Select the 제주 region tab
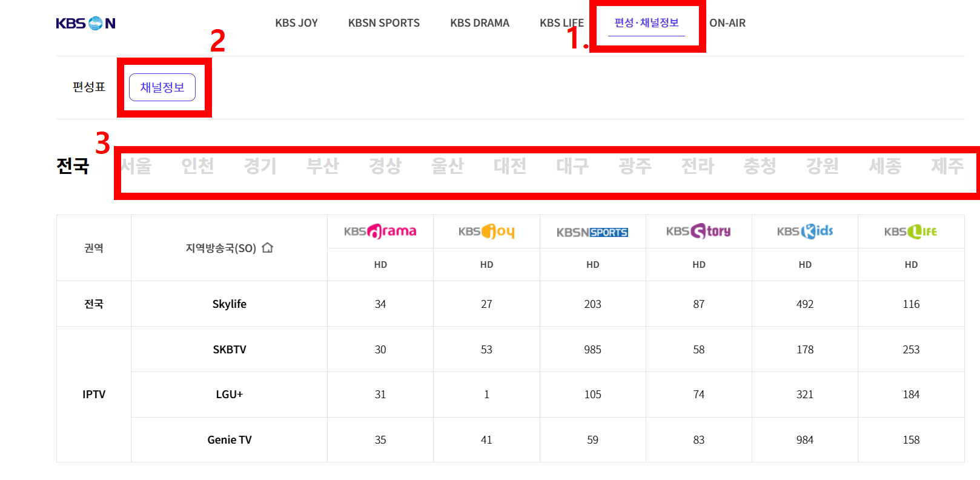The height and width of the screenshot is (480, 980). (947, 165)
